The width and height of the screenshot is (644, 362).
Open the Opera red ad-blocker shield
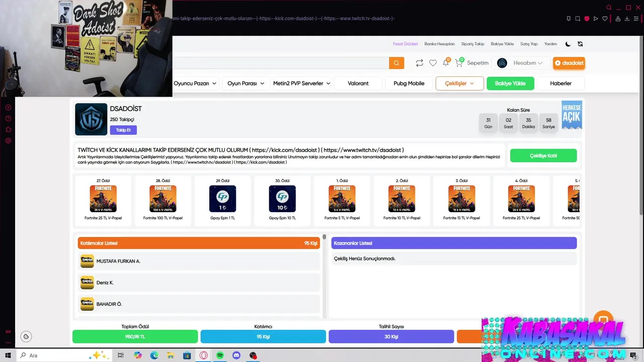pyautogui.click(x=587, y=19)
